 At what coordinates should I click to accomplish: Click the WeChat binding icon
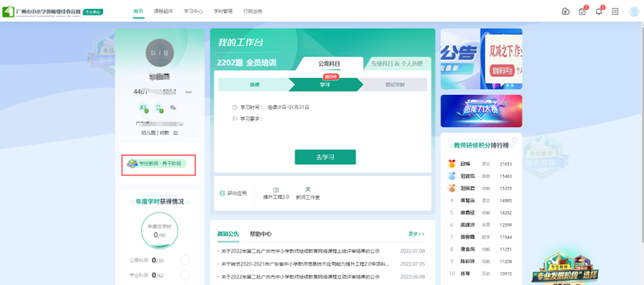pos(173,108)
